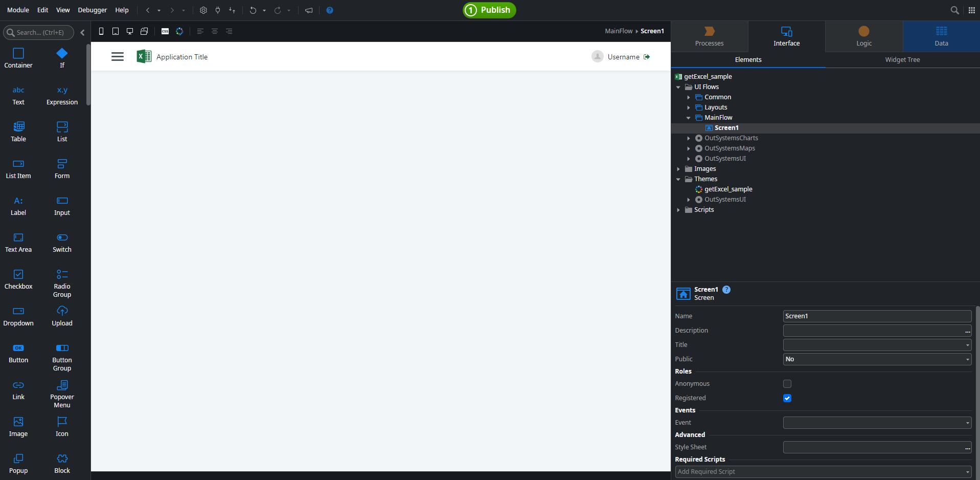Switch to the Widget Tree tab

(x=902, y=60)
